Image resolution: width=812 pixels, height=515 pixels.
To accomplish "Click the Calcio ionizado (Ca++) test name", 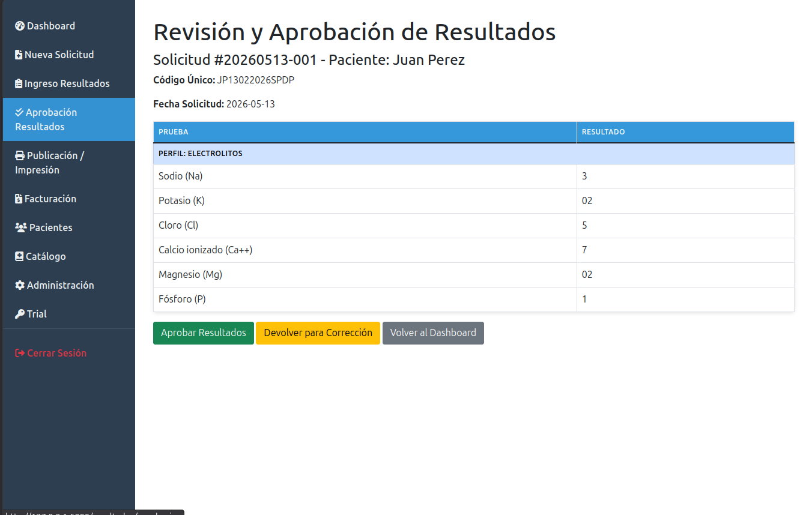I will [x=205, y=250].
